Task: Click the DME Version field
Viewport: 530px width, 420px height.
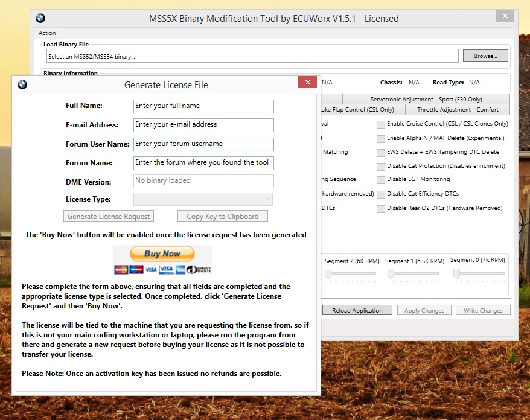Action: [203, 181]
